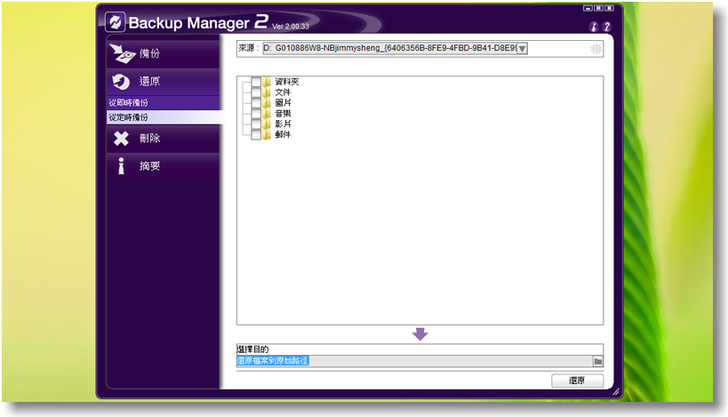
Task: Click the 還原檔案到原始路徑 destination field
Action: point(414,361)
